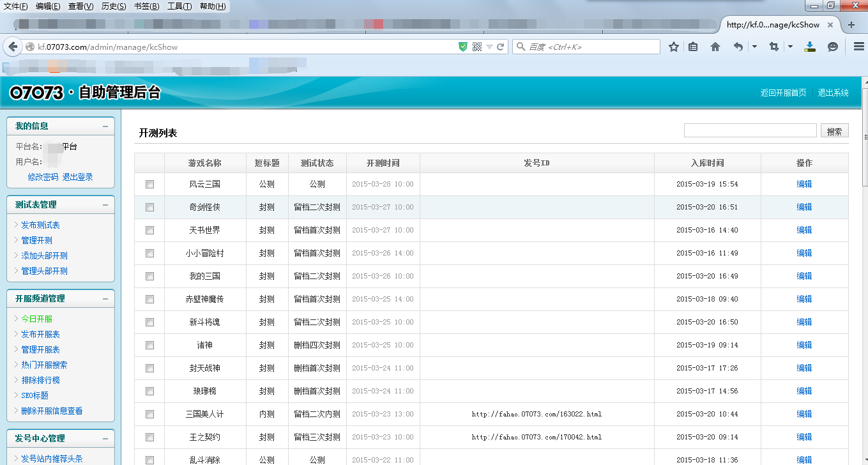Image resolution: width=868 pixels, height=465 pixels.
Task: Tick the checkbox for 奇剑怪侠
Action: point(149,207)
